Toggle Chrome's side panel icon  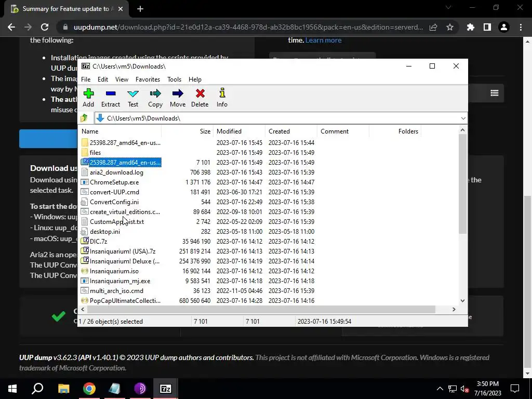[x=487, y=27]
